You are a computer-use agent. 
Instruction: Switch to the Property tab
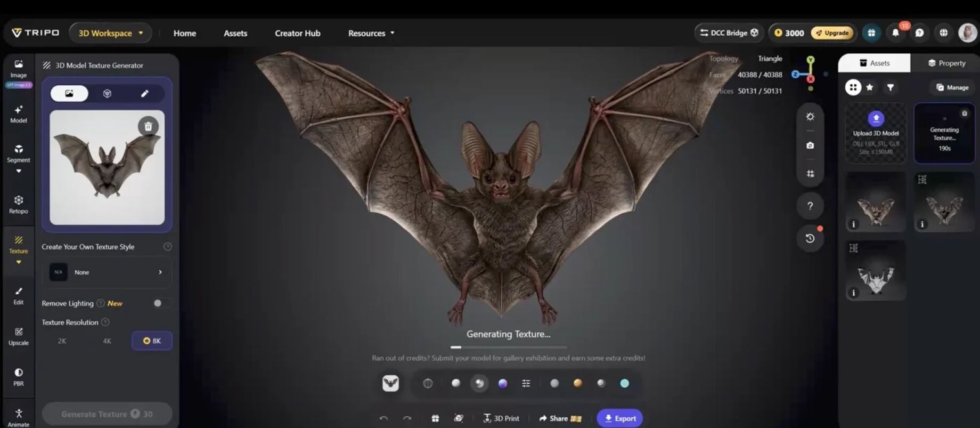coord(946,63)
